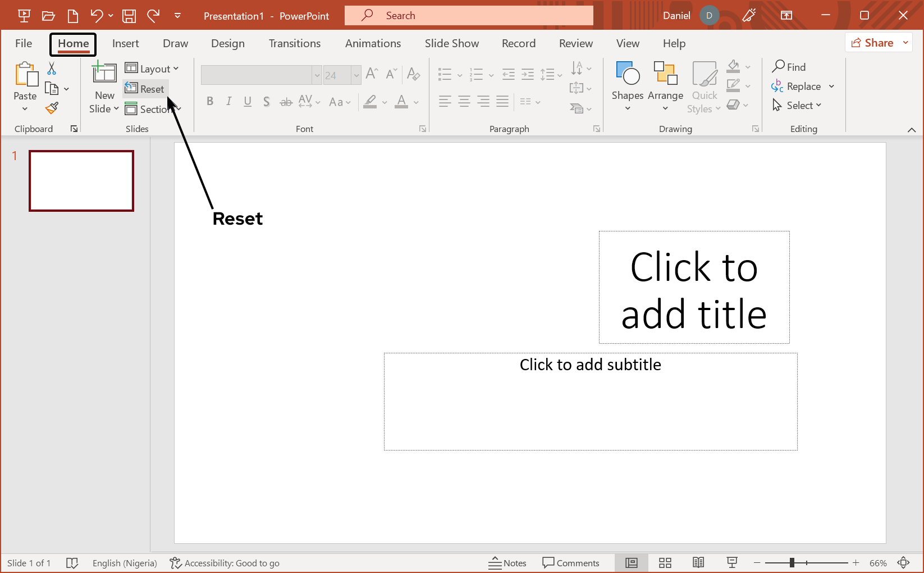This screenshot has height=573, width=924.
Task: Select the Format Painter icon
Action: [x=51, y=107]
